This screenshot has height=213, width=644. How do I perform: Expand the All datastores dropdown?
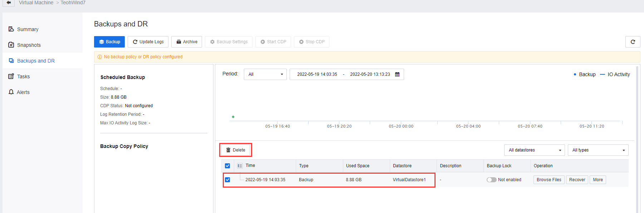pyautogui.click(x=534, y=150)
